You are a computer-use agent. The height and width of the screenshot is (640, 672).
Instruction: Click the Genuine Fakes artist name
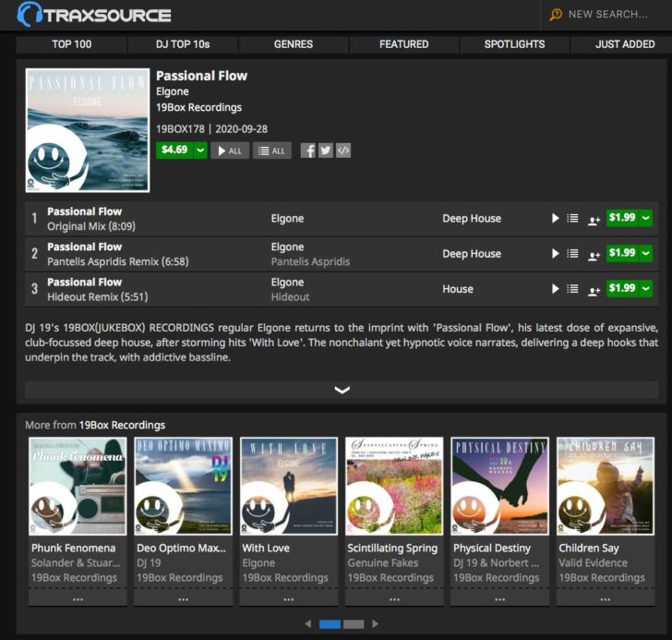(x=383, y=562)
